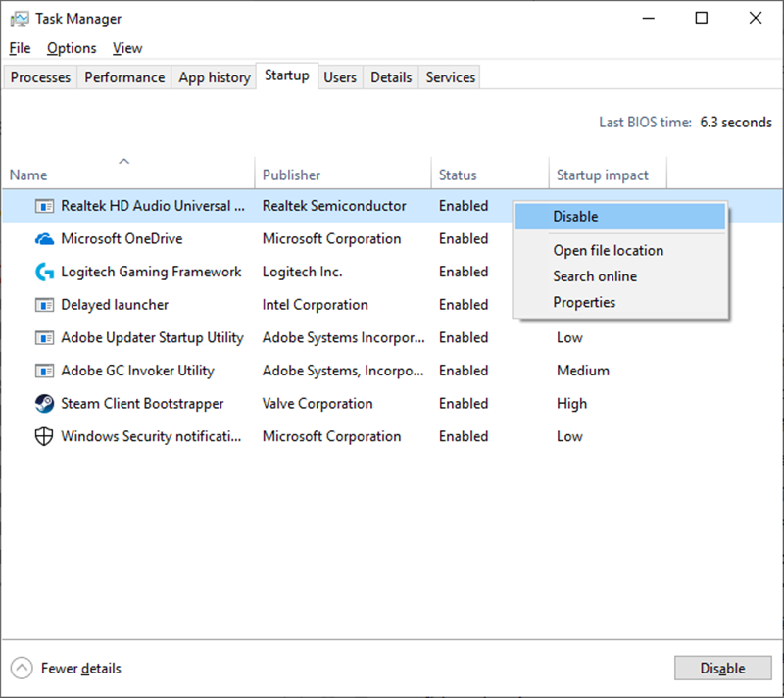Click the Disable button at bottom right
784x698 pixels.
[722, 668]
